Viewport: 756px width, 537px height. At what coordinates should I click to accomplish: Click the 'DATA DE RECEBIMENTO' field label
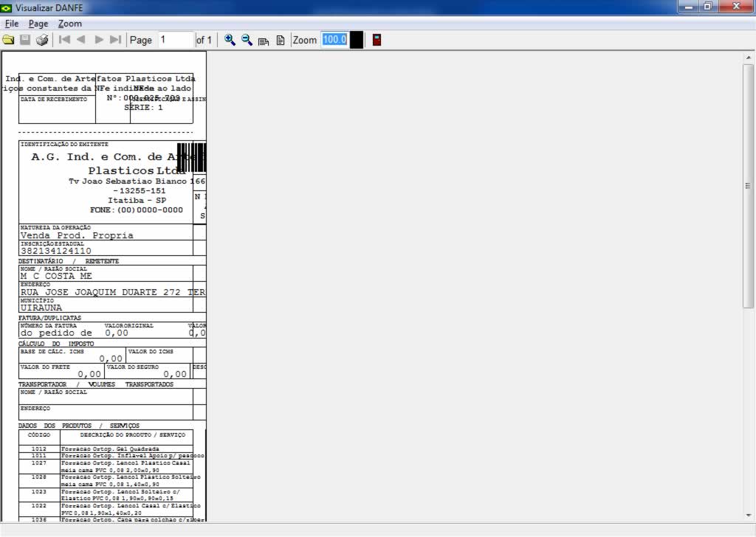point(54,100)
